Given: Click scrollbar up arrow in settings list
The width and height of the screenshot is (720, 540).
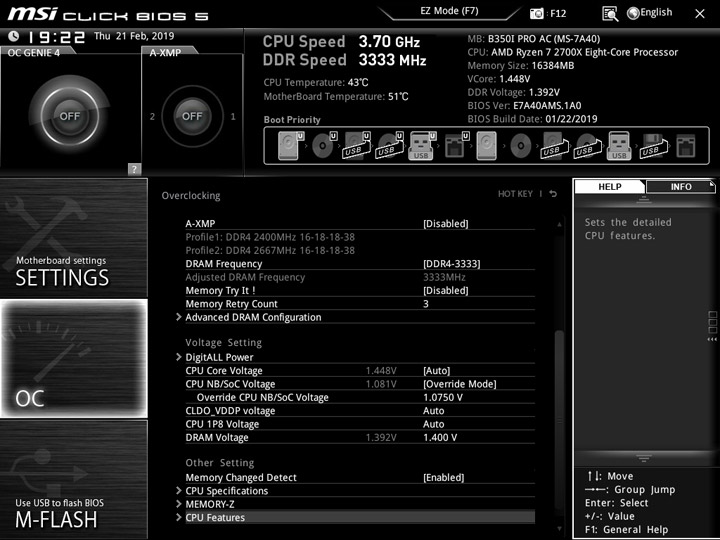Looking at the screenshot, I should [x=559, y=224].
